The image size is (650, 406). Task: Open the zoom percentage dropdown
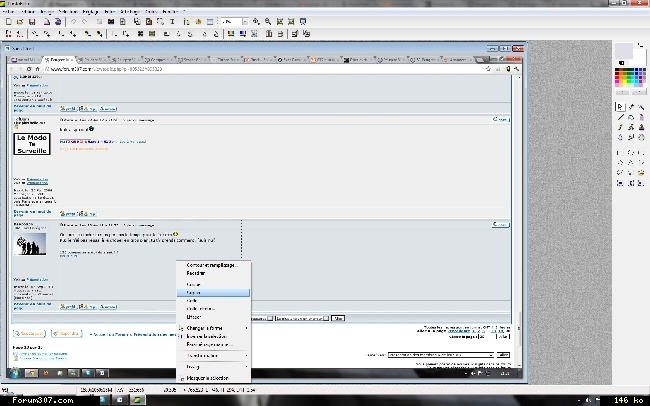click(238, 21)
